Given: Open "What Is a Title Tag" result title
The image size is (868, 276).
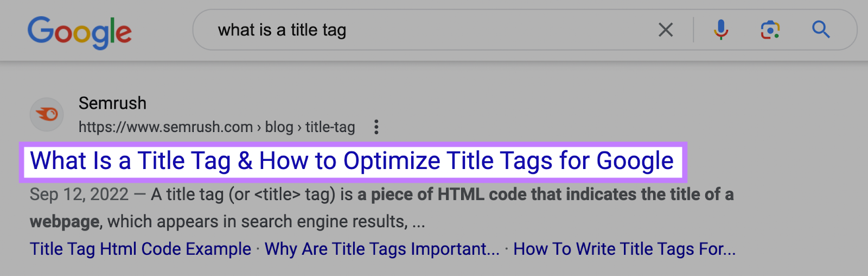Looking at the screenshot, I should click(352, 161).
